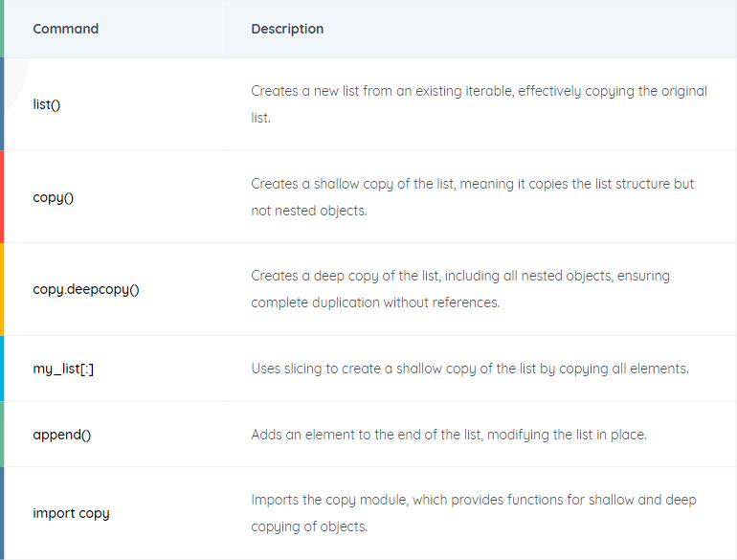The width and height of the screenshot is (737, 560).
Task: Click the append() description about adding element
Action: (449, 435)
